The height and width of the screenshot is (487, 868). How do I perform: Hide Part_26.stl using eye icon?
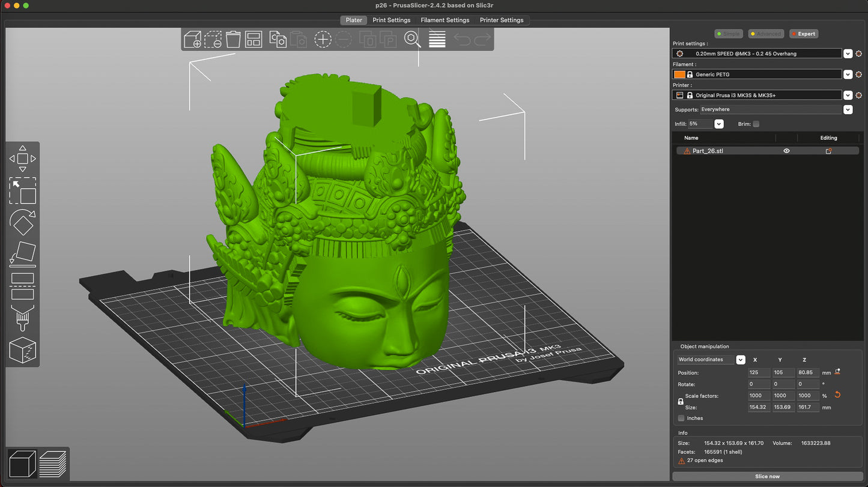tap(786, 151)
